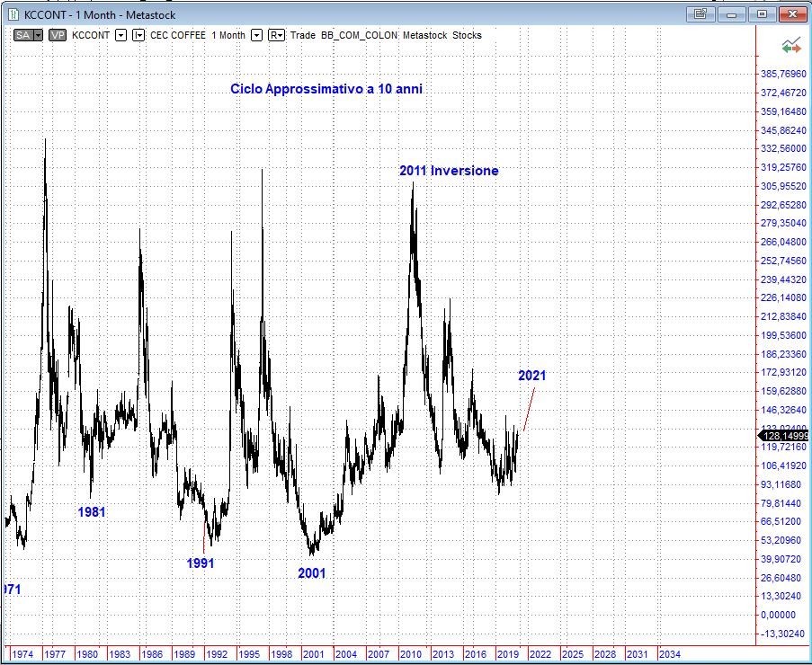Minimize the KCCONT chart window
Image resolution: width=812 pixels, height=665 pixels.
[732, 14]
